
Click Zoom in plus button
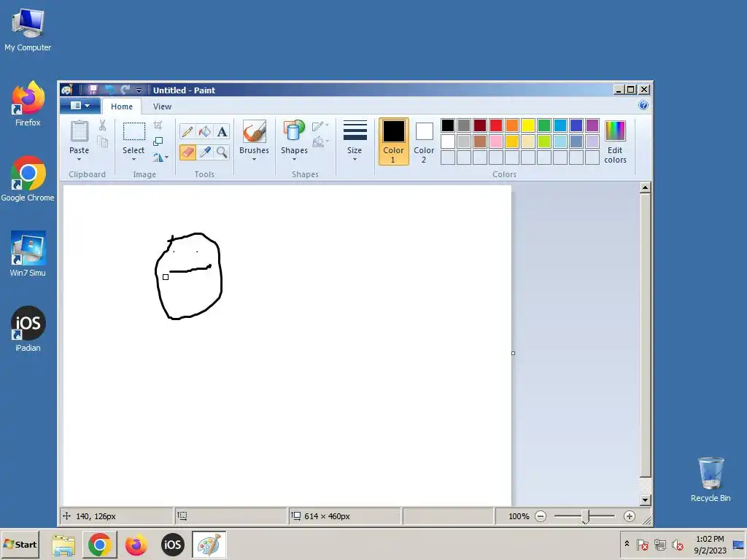(x=630, y=516)
